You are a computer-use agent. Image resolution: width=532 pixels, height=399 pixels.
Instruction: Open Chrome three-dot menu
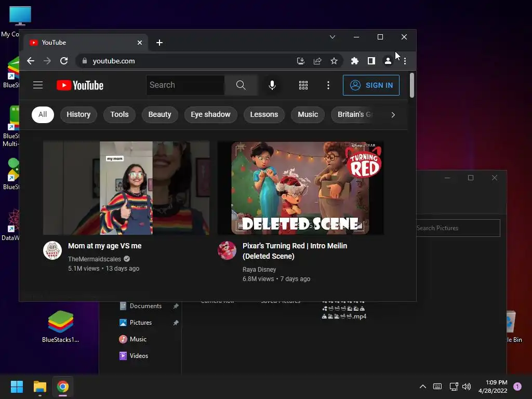pos(405,61)
